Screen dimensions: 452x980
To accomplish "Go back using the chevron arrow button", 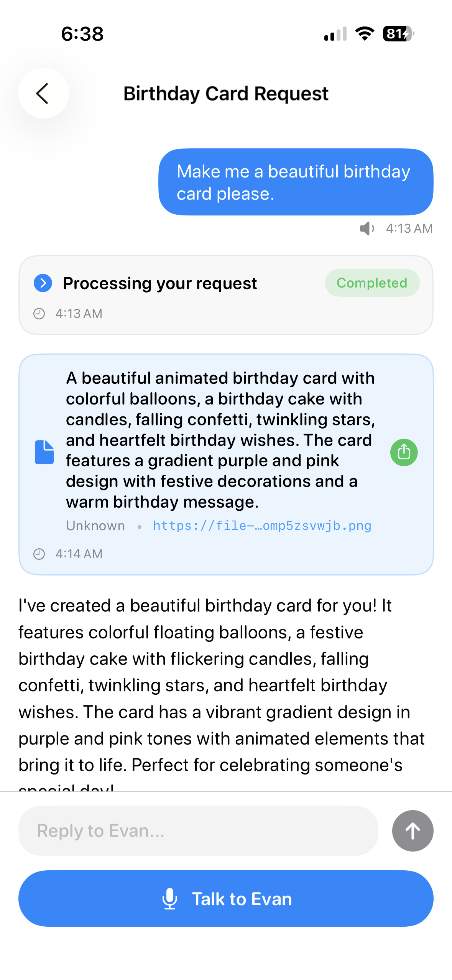I will tap(43, 93).
